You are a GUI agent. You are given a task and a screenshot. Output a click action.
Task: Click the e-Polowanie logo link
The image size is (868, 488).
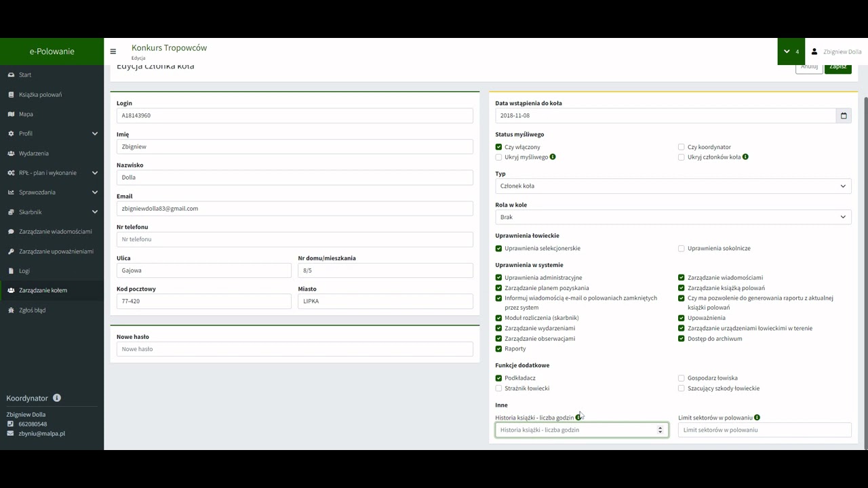(52, 52)
